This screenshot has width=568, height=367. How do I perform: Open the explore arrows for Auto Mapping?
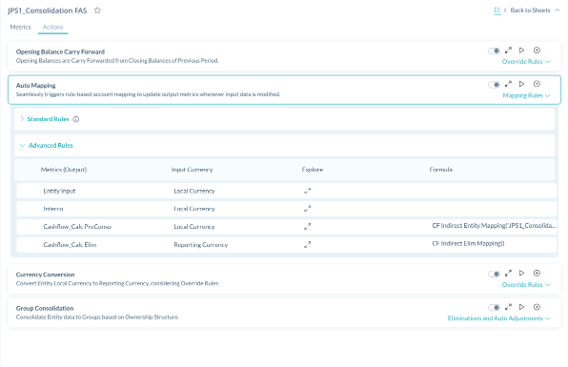coord(508,84)
